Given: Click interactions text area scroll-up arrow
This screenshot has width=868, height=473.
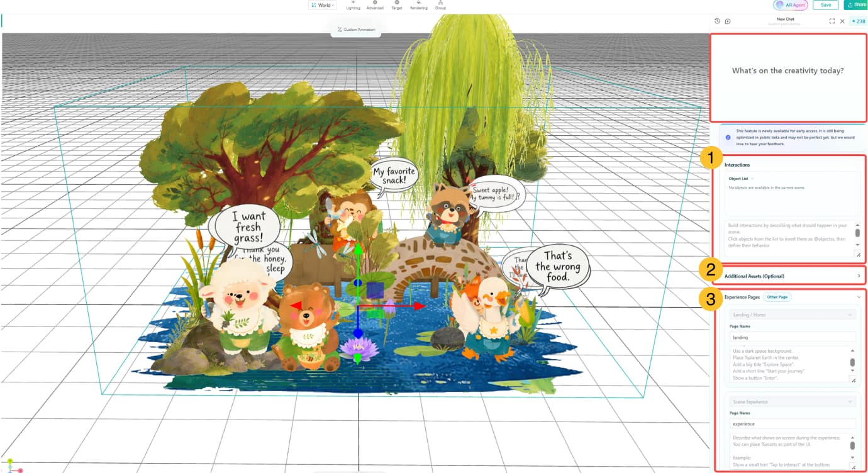Looking at the screenshot, I should (x=857, y=225).
